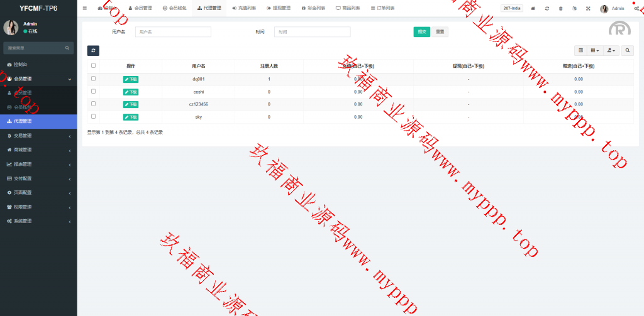Open the export data dropdown
This screenshot has height=316, width=644.
(x=611, y=50)
